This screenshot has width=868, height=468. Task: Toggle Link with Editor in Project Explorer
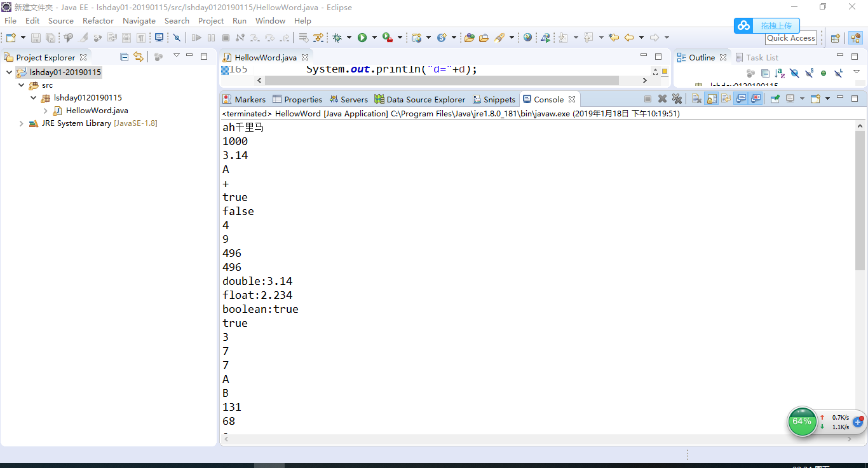[x=138, y=57]
